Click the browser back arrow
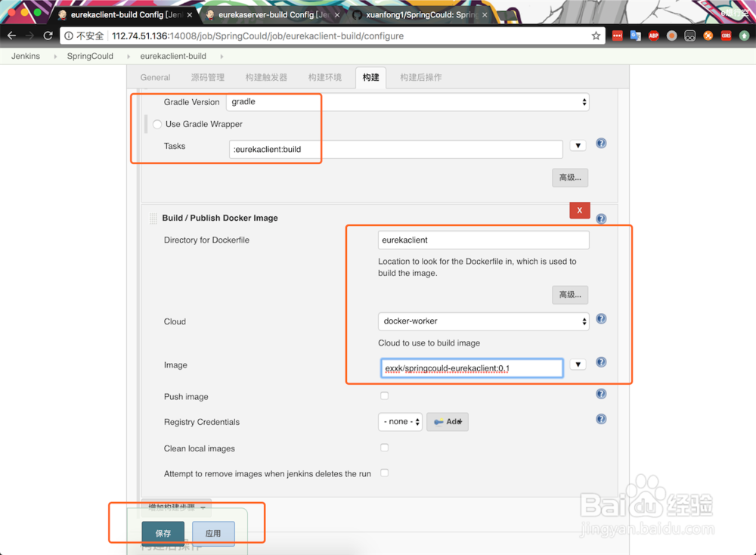 (11, 36)
